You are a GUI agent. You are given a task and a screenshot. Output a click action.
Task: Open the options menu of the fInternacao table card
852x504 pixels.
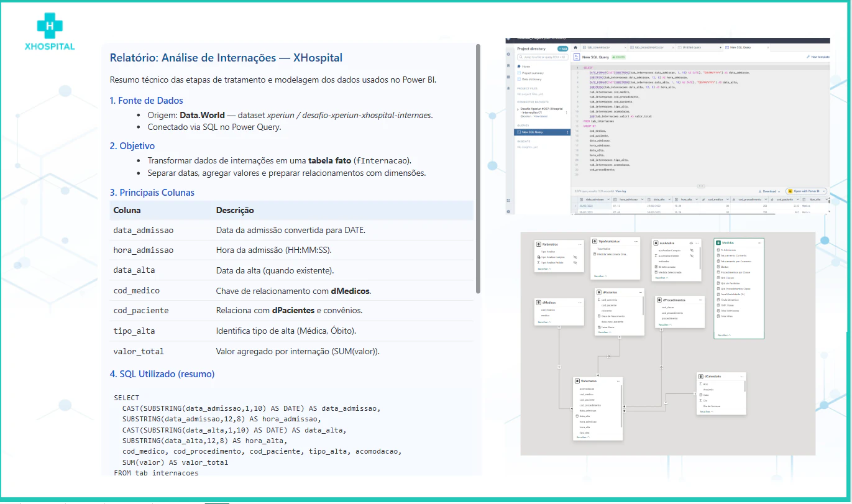coord(618,381)
